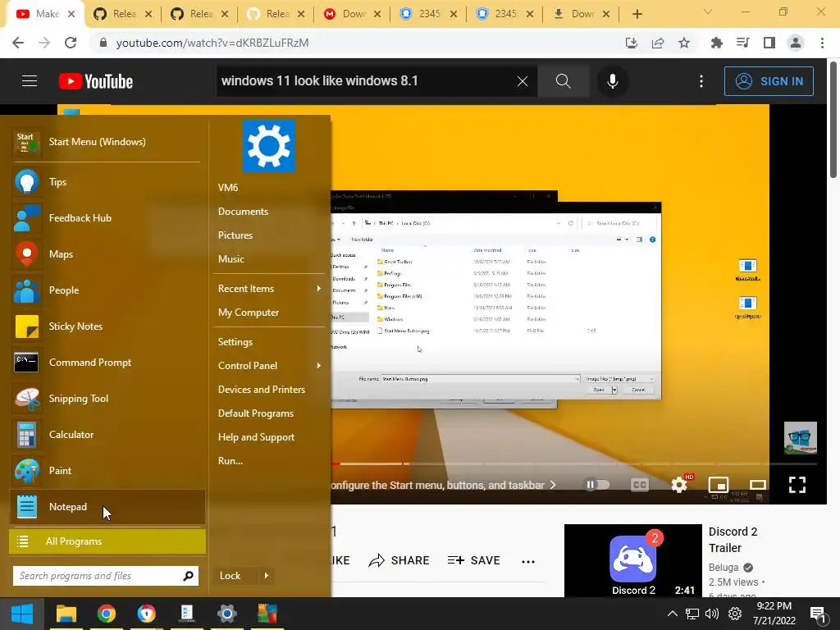Open All Programs list
840x630 pixels.
[x=107, y=541]
